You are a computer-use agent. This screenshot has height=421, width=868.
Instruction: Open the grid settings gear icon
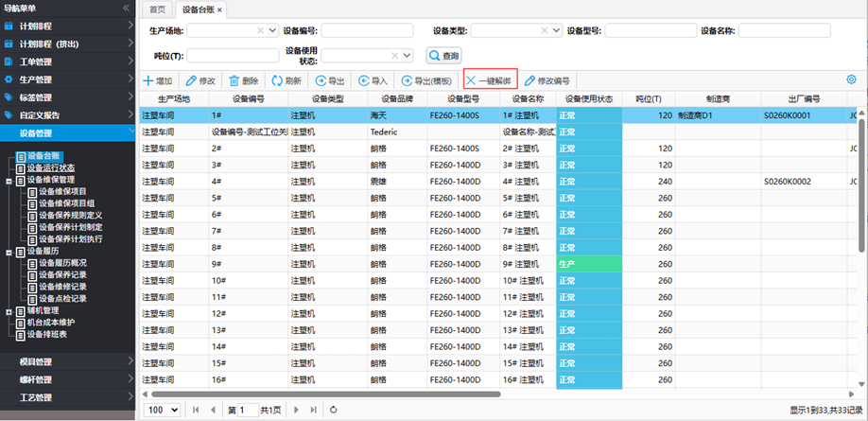[851, 80]
